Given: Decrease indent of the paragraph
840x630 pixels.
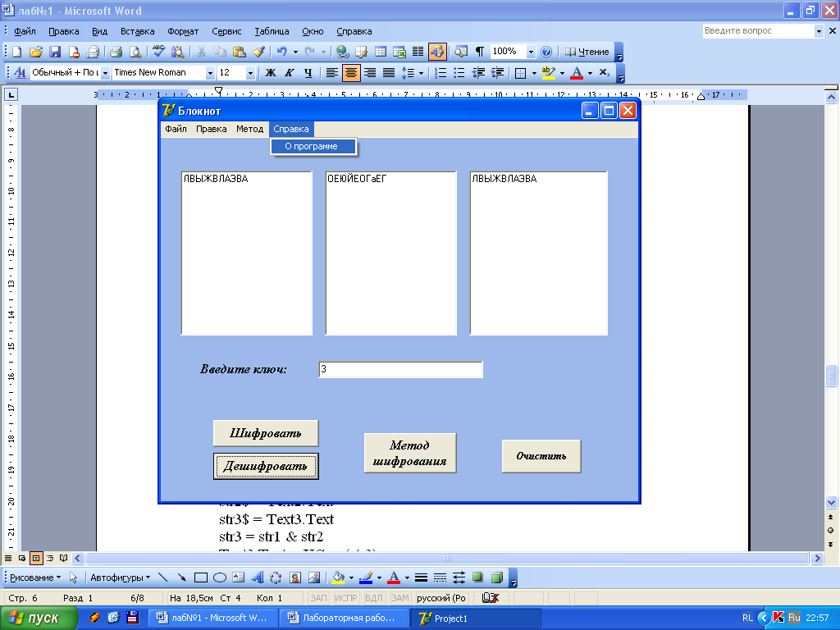Looking at the screenshot, I should tap(478, 73).
